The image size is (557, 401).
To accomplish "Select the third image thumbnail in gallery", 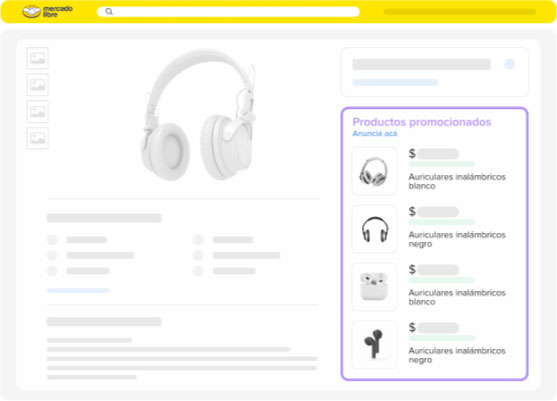I will click(37, 112).
